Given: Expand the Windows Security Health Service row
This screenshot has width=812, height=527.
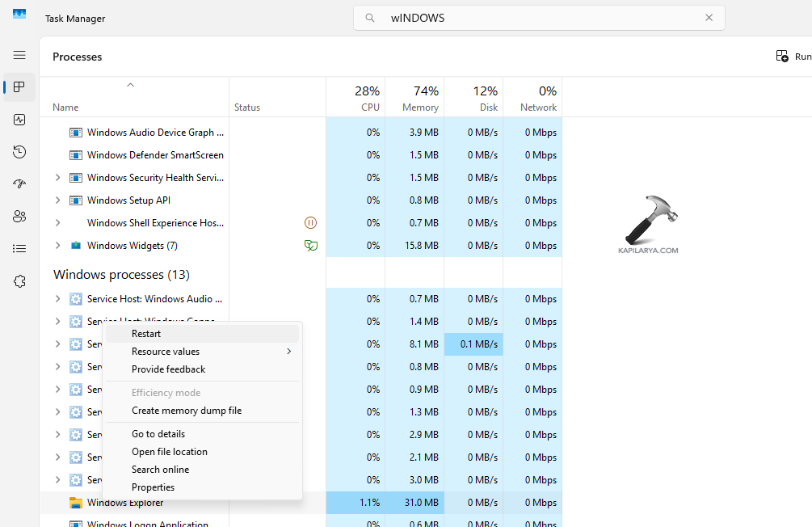Looking at the screenshot, I should click(57, 178).
